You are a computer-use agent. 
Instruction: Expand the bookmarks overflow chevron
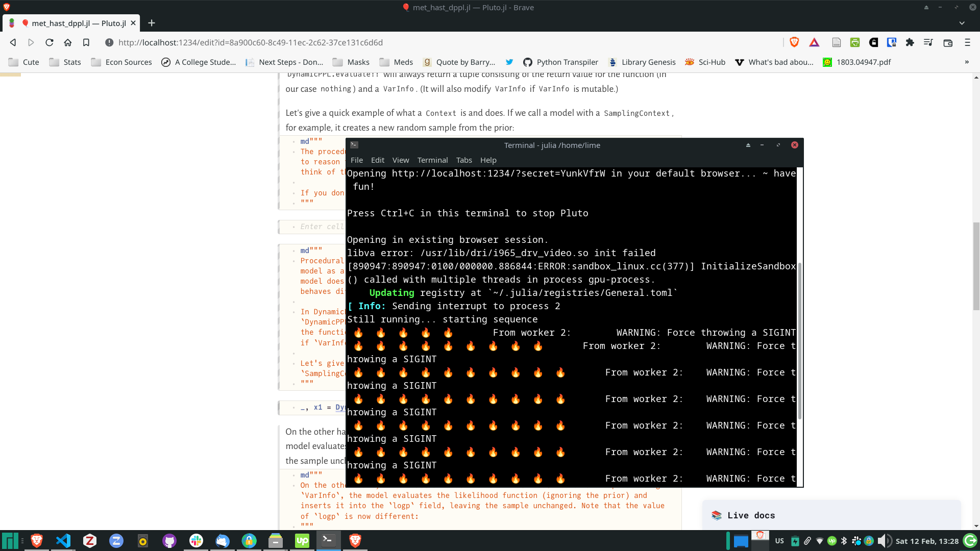point(967,62)
